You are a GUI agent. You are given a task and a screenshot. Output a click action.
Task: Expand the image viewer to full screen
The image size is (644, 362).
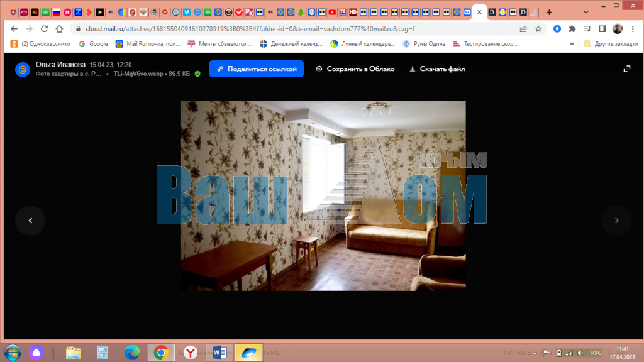[x=627, y=69]
